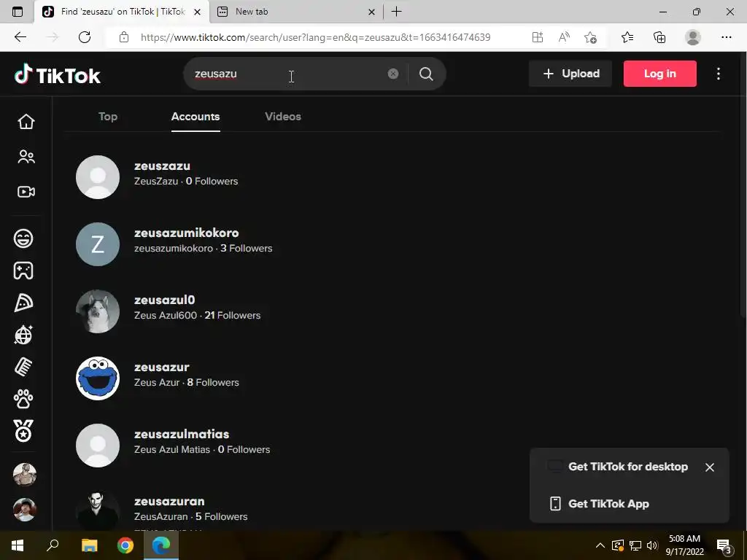Switch to the Videos results tab
Image resolution: width=747 pixels, height=560 pixels.
(x=283, y=117)
